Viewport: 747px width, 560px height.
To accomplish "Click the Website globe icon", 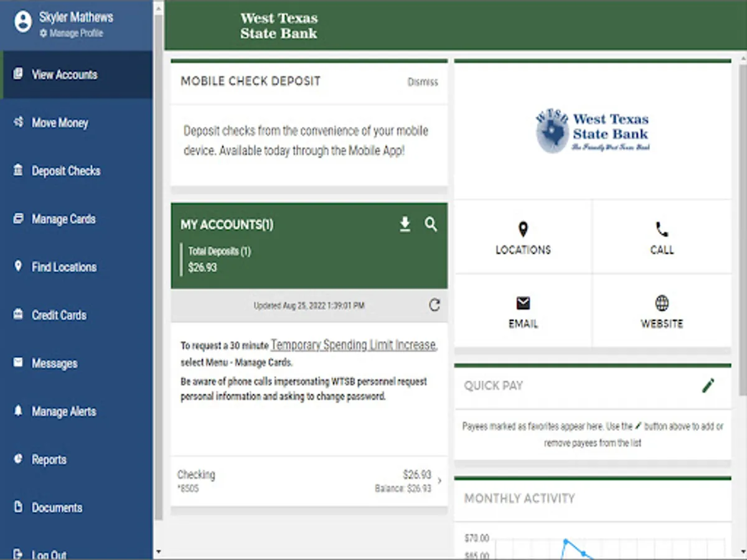I will pyautogui.click(x=662, y=304).
